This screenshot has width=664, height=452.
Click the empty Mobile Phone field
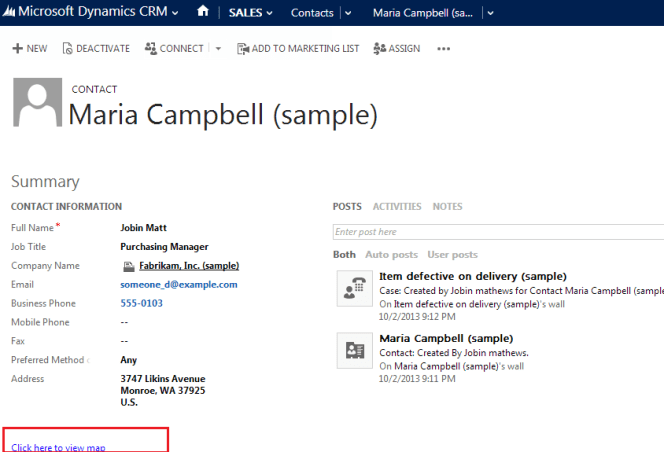point(124,322)
